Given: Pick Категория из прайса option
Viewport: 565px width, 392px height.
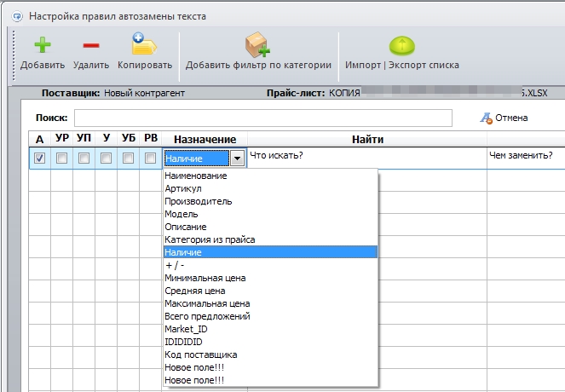Looking at the screenshot, I should 270,239.
